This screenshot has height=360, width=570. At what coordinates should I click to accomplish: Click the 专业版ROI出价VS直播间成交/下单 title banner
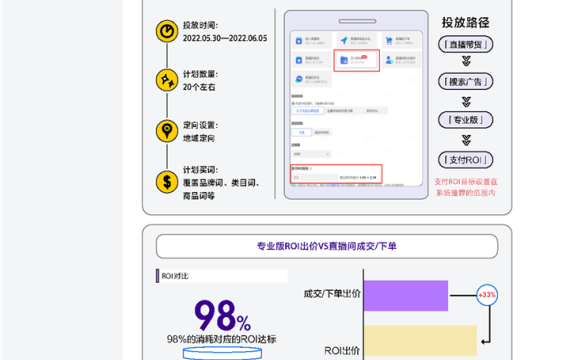pyautogui.click(x=327, y=246)
